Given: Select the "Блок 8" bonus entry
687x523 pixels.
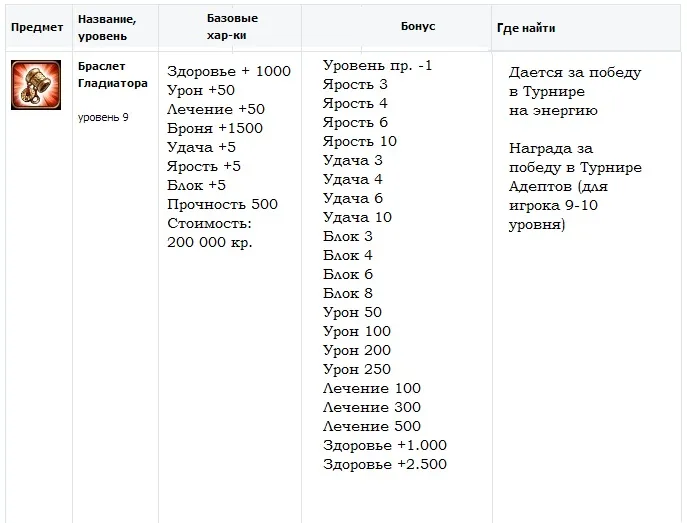Looking at the screenshot, I should tap(348, 293).
